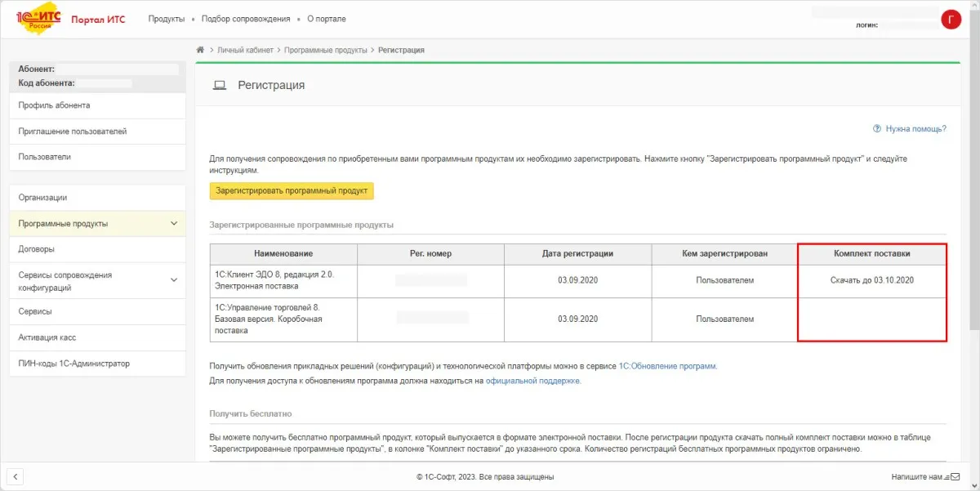This screenshot has width=980, height=491.
Task: Open Приглашение пользователей in the sidebar
Action: pos(97,131)
